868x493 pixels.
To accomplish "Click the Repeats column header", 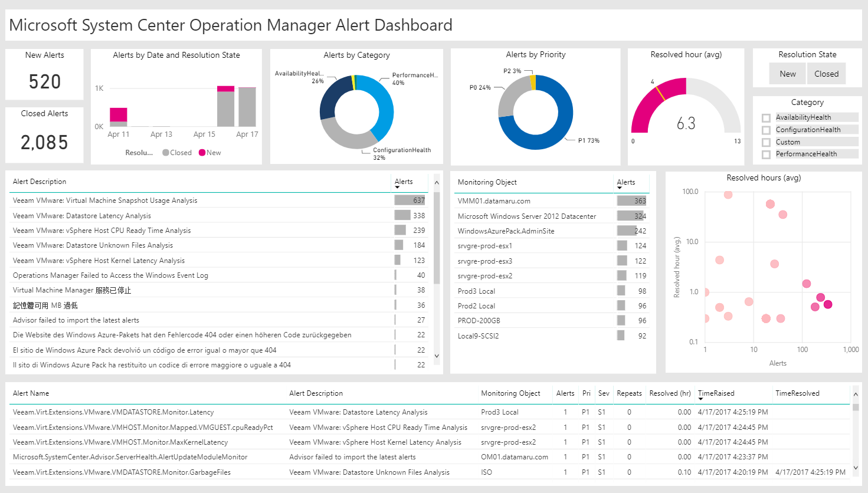I will (629, 393).
